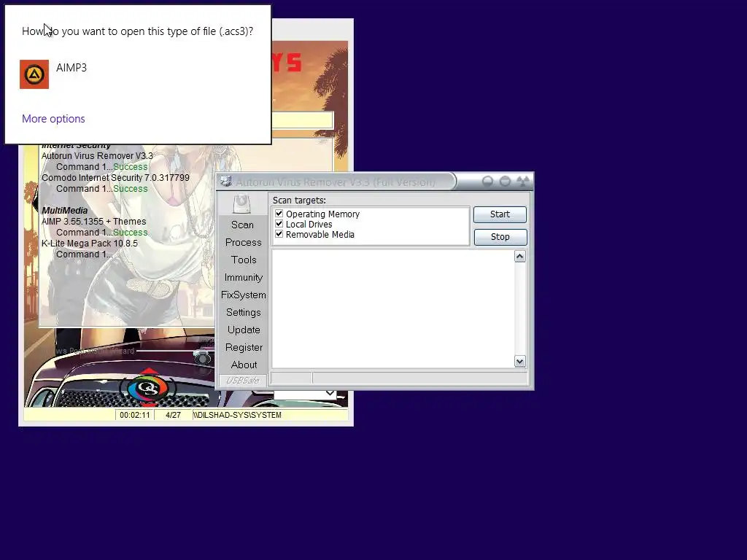
Task: Open the Process section
Action: click(244, 242)
